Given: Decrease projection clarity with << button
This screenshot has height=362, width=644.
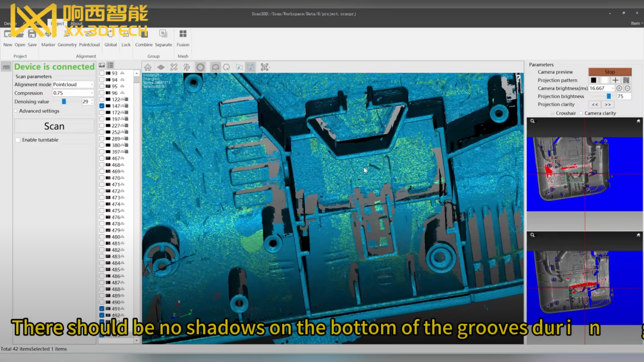Looking at the screenshot, I should tap(595, 104).
